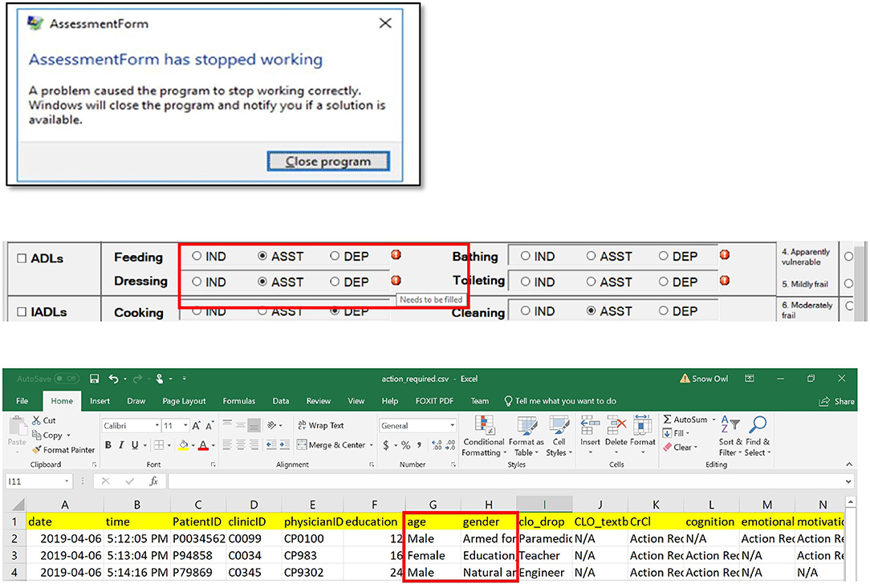Select IND for Cleaning
Screen dimensions: 870x588
click(x=526, y=311)
